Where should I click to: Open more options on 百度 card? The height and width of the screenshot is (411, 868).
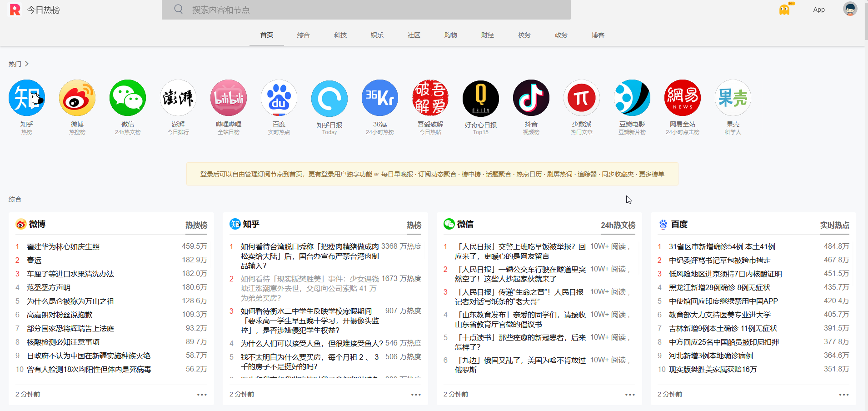coord(844,395)
